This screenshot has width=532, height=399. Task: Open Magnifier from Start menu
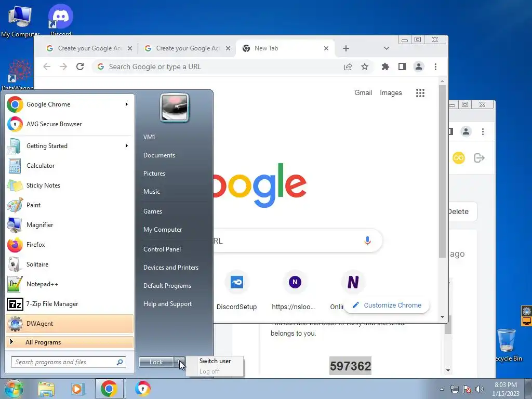(70, 224)
